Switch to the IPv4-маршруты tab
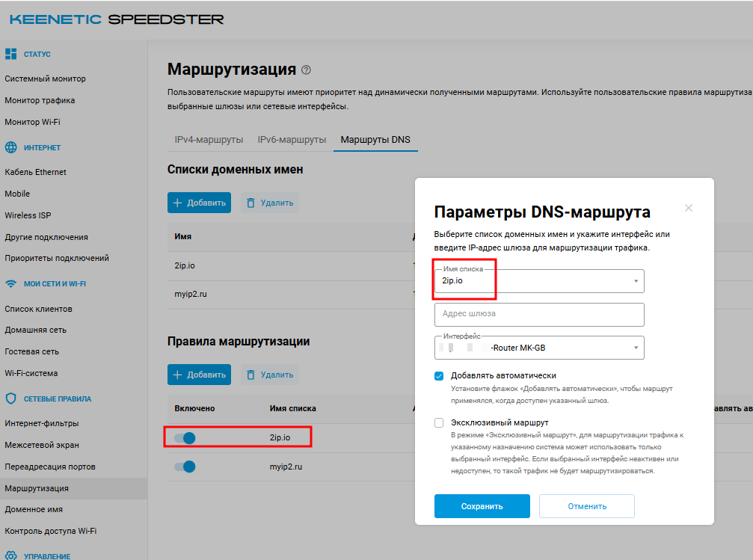 (209, 140)
